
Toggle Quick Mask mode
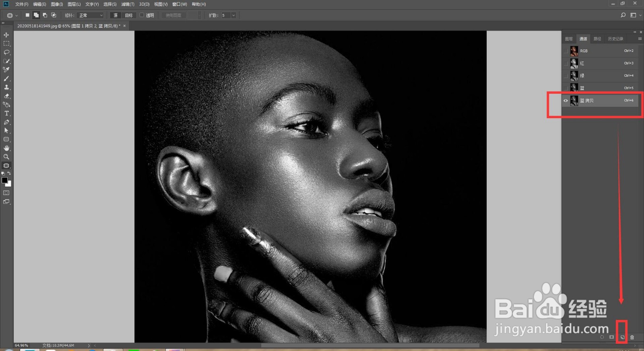pyautogui.click(x=6, y=193)
